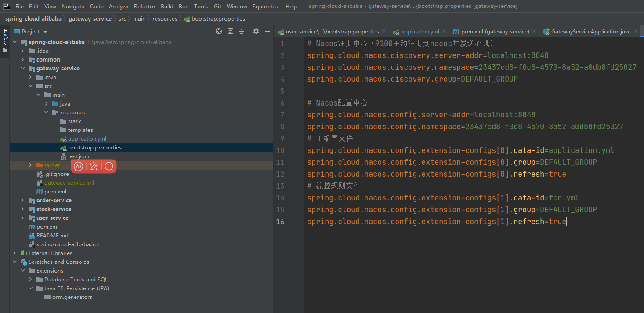Expand the .mvn folder
The width and height of the screenshot is (644, 313).
click(30, 77)
